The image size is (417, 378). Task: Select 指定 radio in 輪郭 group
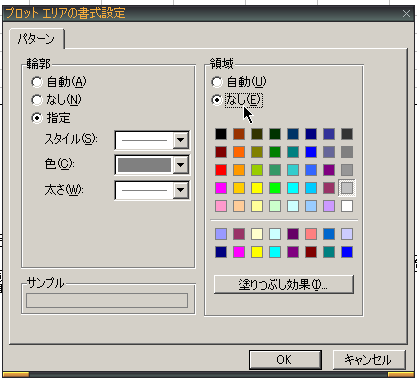37,118
